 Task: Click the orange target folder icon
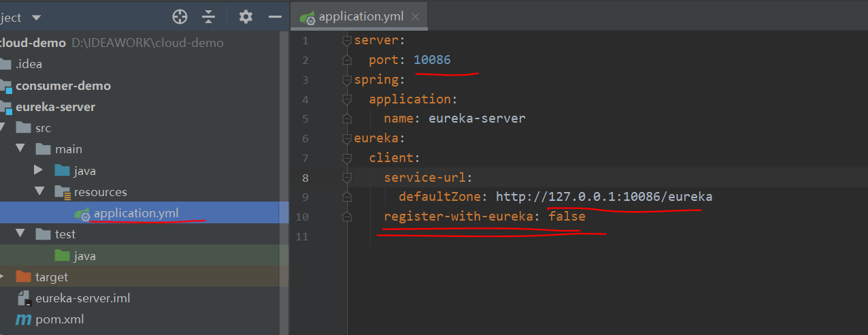click(24, 276)
